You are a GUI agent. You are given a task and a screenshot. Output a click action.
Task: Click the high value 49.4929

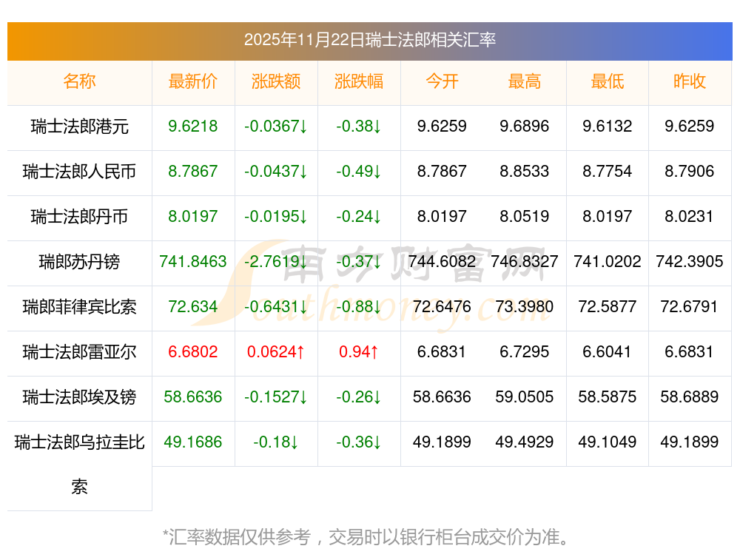(525, 442)
